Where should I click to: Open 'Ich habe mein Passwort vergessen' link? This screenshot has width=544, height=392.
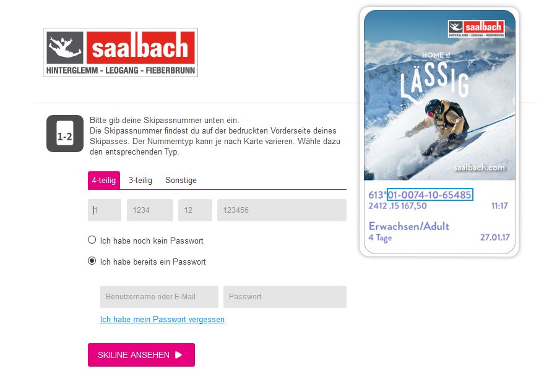coord(162,319)
